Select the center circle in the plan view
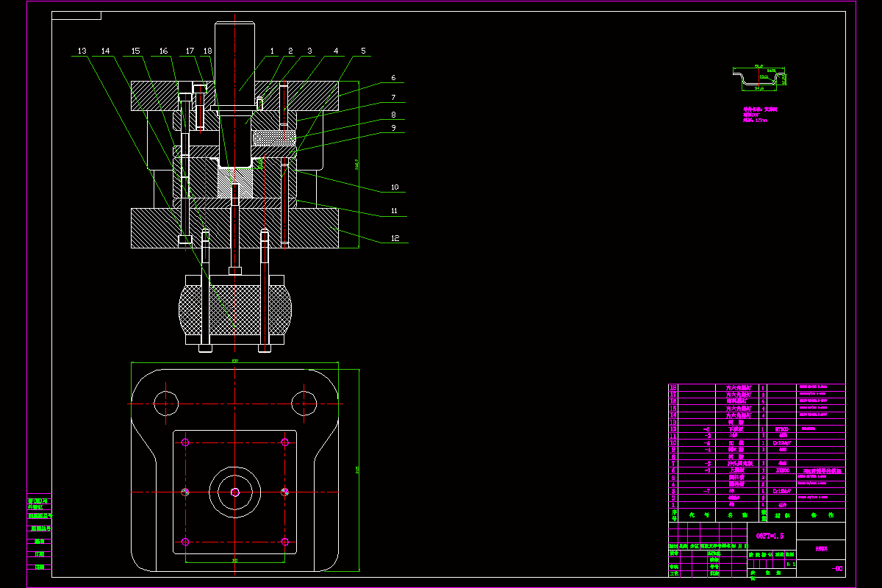882x588 pixels. pyautogui.click(x=235, y=492)
